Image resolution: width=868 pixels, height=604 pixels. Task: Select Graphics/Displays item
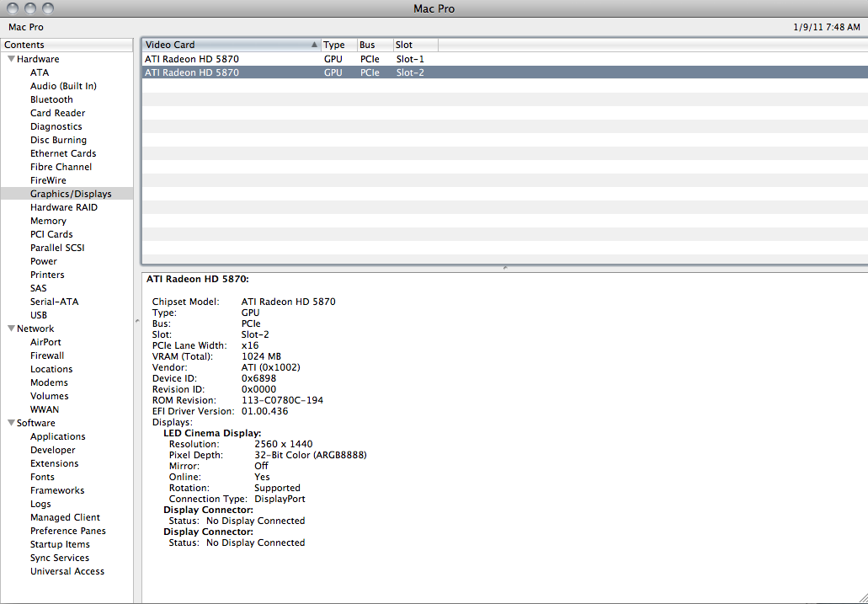click(71, 194)
